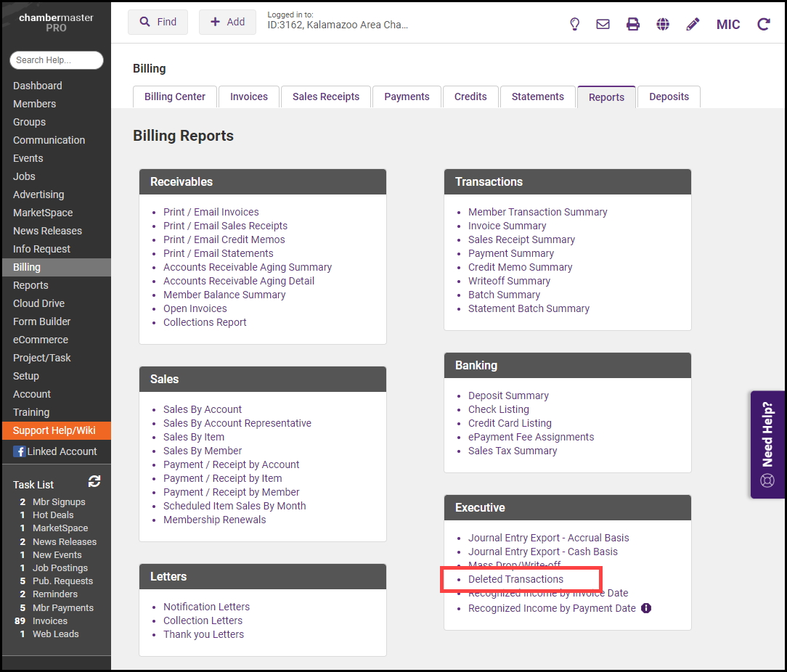The image size is (787, 672).
Task: Open the Need Help side panel
Action: click(767, 444)
